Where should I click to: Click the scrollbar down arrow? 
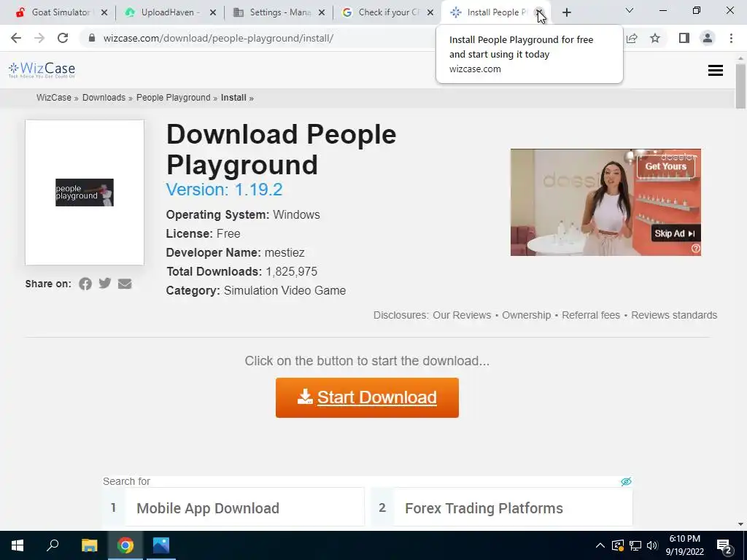click(740, 524)
